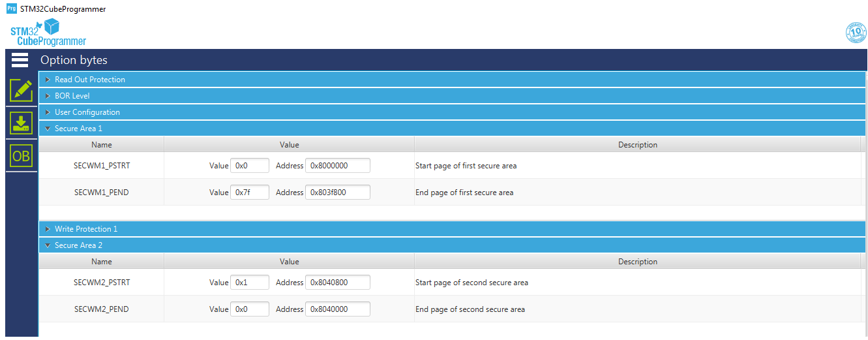Screen dimensions: 868x340
Task: Open the Erasing & Programming download icon
Action: [x=22, y=123]
